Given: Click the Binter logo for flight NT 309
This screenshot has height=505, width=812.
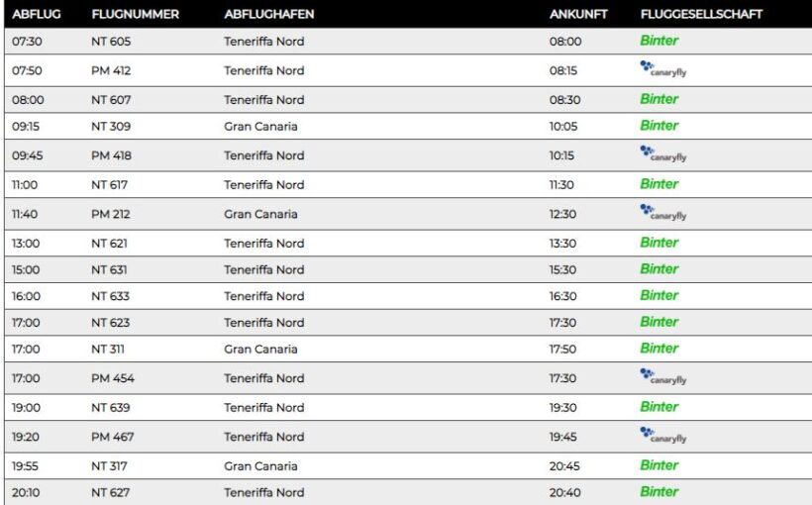Looking at the screenshot, I should pyautogui.click(x=659, y=126).
